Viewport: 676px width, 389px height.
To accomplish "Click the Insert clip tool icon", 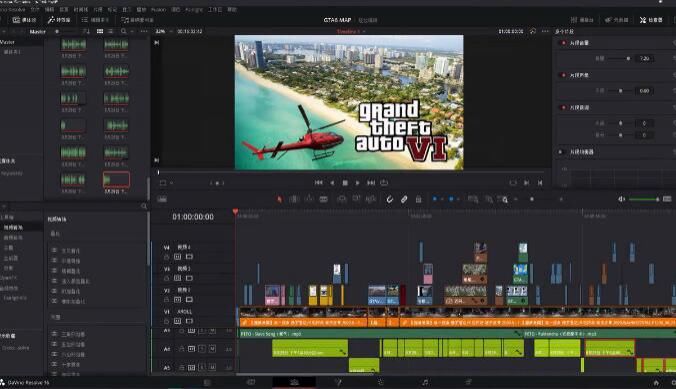I will pyautogui.click(x=342, y=199).
